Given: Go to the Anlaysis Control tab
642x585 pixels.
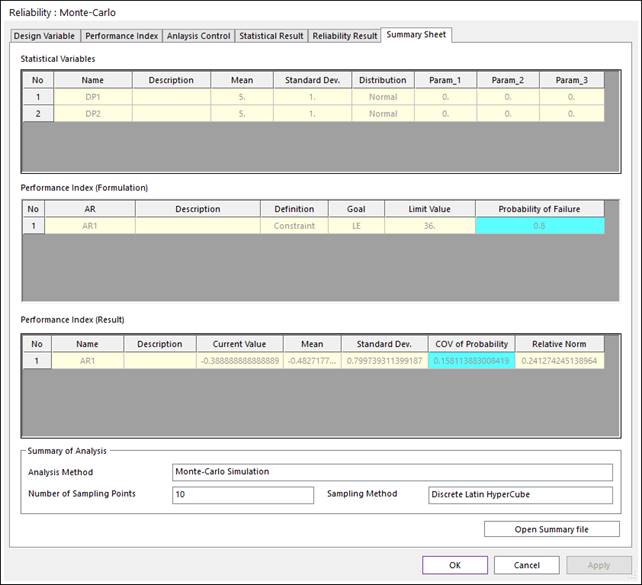Looking at the screenshot, I should [x=199, y=36].
